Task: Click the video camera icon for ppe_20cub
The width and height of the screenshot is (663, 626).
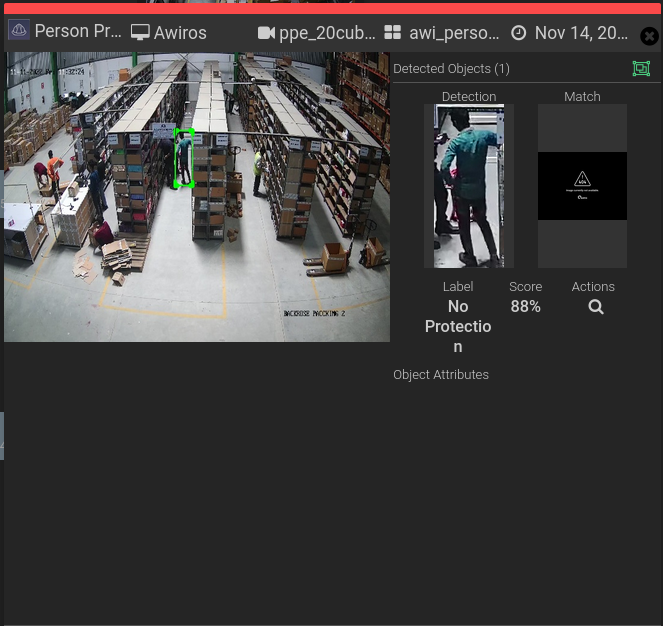Action: [x=266, y=32]
